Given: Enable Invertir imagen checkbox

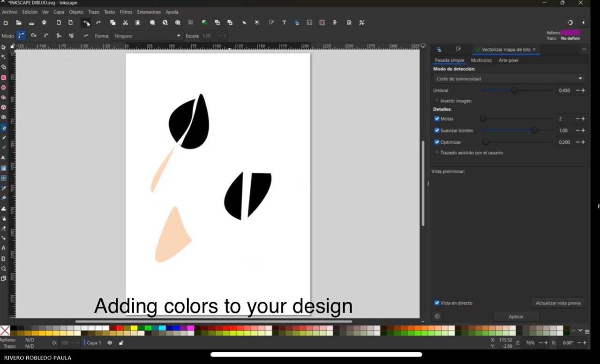Looking at the screenshot, I should pos(437,101).
